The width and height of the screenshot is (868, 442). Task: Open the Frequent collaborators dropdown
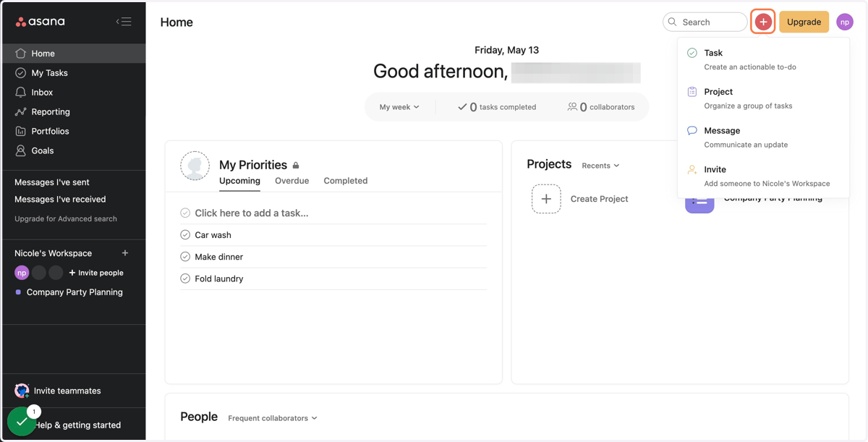(x=272, y=418)
